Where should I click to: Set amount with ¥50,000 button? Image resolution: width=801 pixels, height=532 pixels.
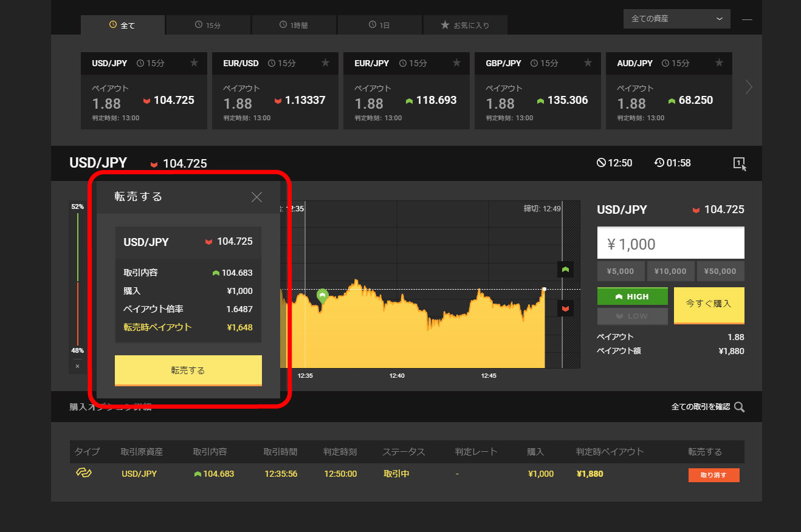click(x=720, y=271)
